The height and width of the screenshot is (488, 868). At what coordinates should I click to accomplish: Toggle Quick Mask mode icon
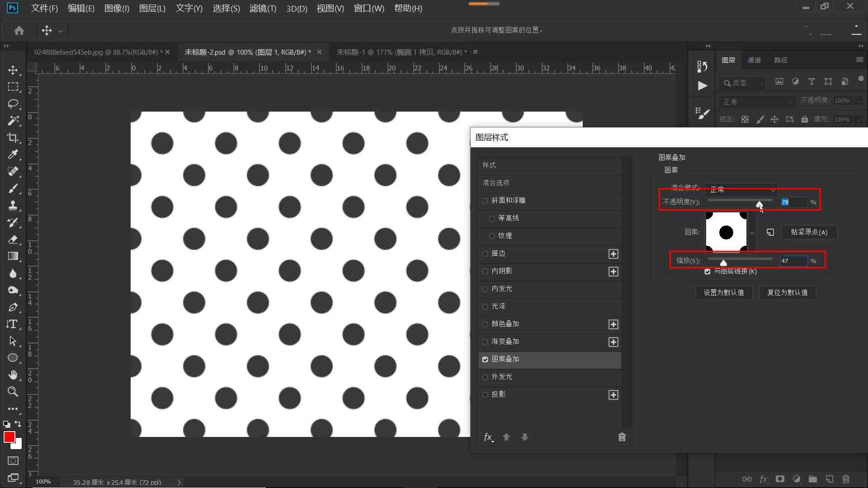[x=13, y=461]
